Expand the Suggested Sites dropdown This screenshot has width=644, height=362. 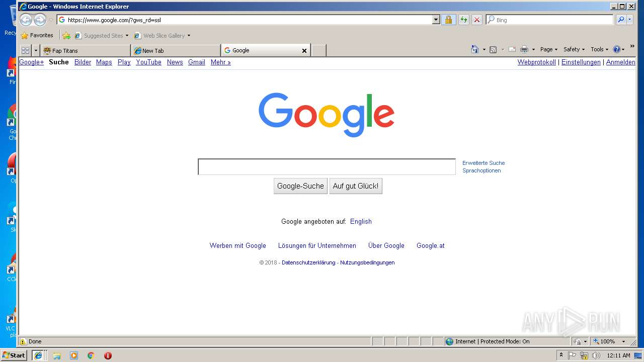pyautogui.click(x=127, y=36)
